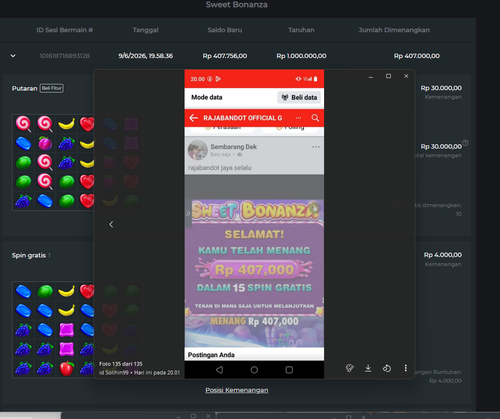The image size is (500, 419).
Task: Click the Spin gratis 1 label
Action: 31,255
